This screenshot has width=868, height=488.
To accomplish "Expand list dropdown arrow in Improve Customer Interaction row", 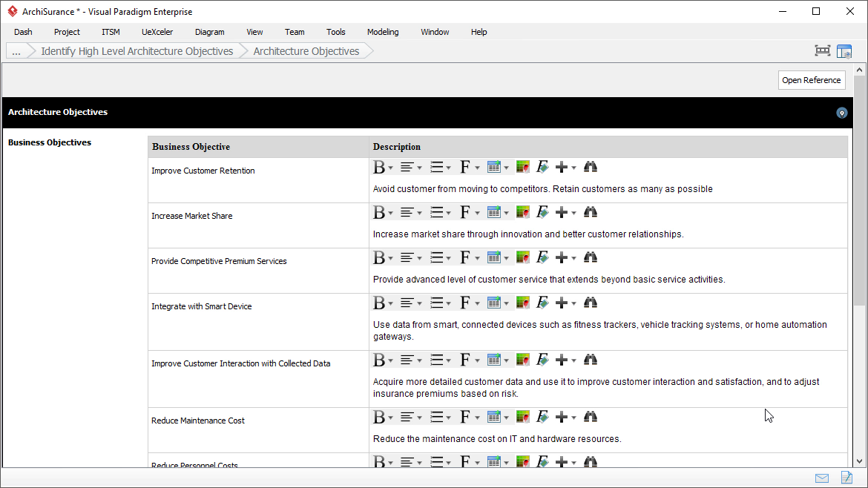I will tap(448, 361).
